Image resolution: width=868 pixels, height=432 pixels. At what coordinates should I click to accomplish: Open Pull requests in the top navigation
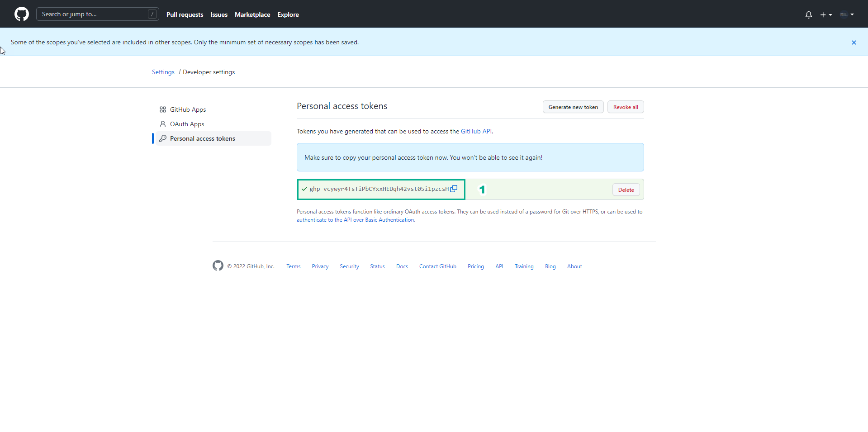(x=185, y=14)
